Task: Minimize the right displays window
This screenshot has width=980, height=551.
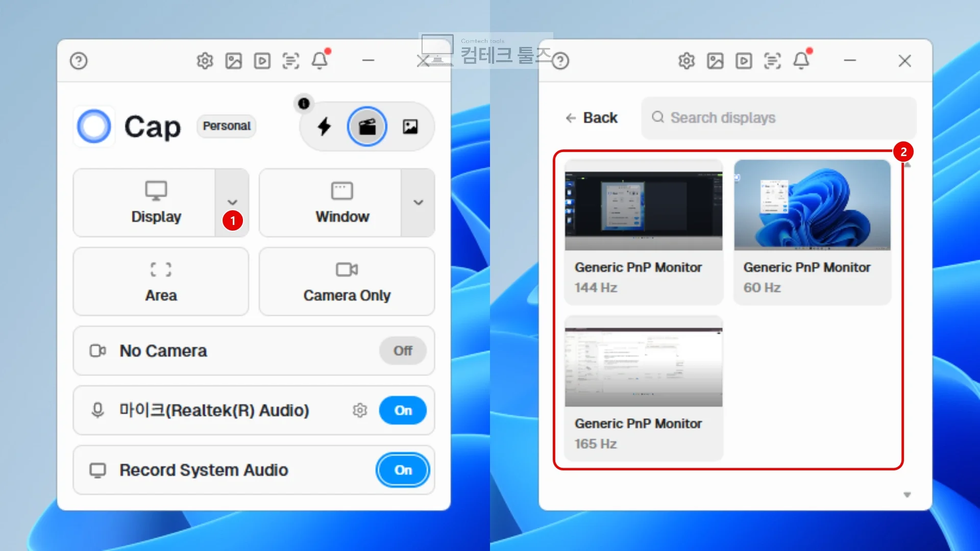Action: click(850, 61)
